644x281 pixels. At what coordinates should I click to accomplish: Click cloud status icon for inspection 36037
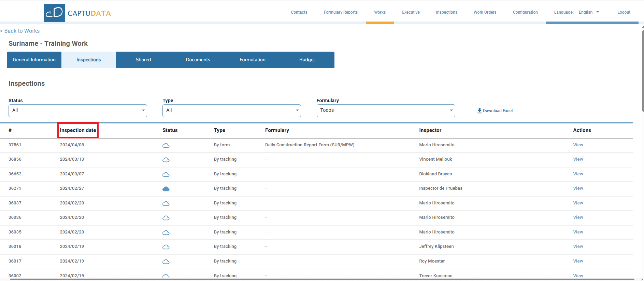(x=166, y=203)
